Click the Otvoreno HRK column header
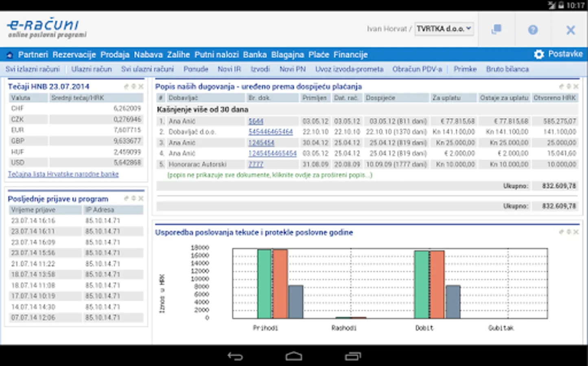 [x=555, y=98]
